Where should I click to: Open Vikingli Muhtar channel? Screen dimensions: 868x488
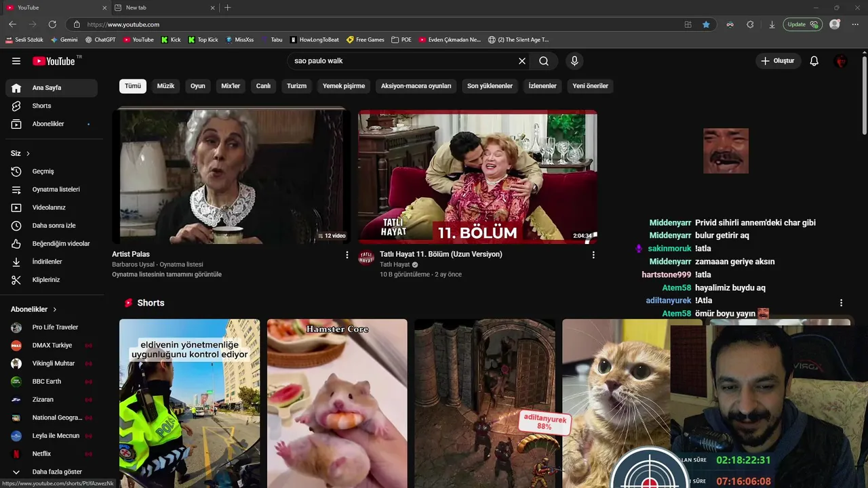[x=52, y=363]
